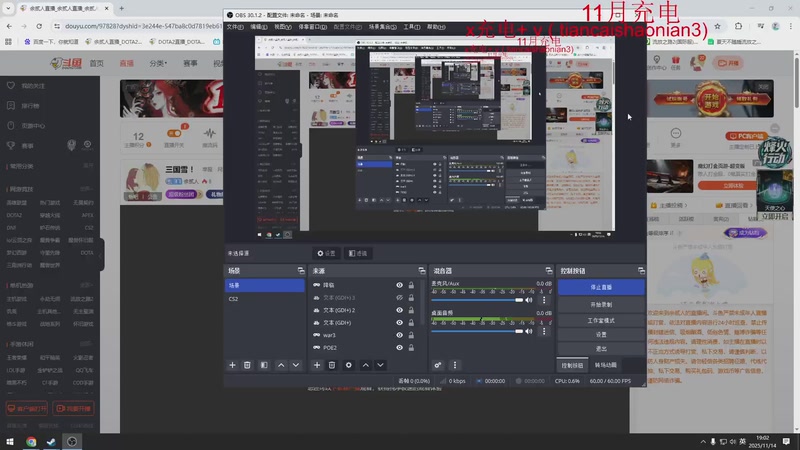Adjust the 桌面音频 volume slider
Screen dimensions: 800x450
tap(477, 332)
